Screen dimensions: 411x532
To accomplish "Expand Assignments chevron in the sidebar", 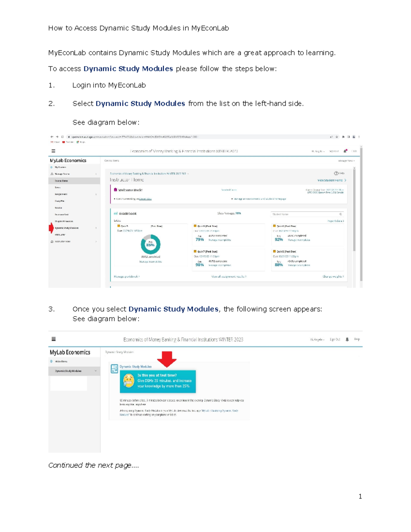I will tap(96, 194).
